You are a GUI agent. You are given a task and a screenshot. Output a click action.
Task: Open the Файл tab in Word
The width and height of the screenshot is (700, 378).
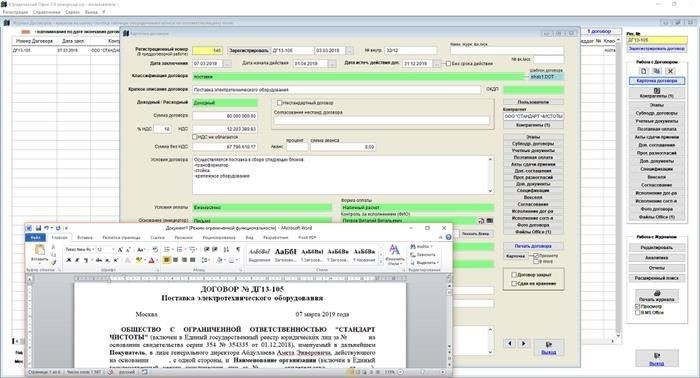[x=35, y=237]
